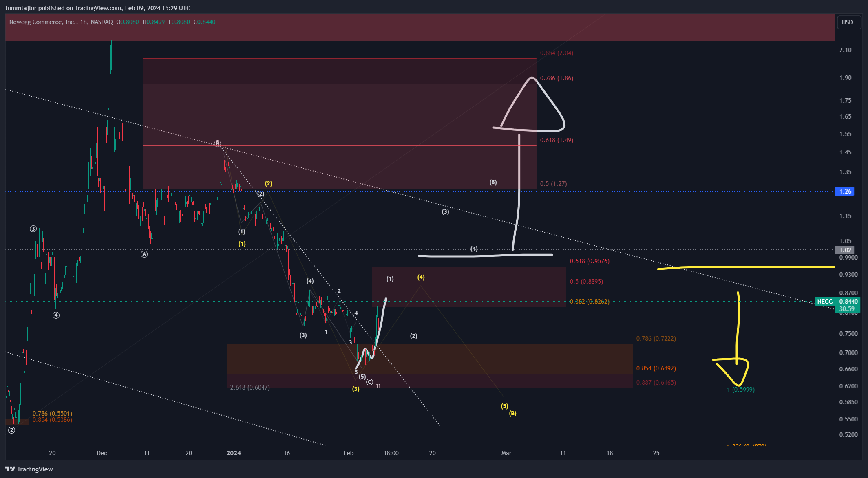Click the Dec date on time axis

click(102, 453)
